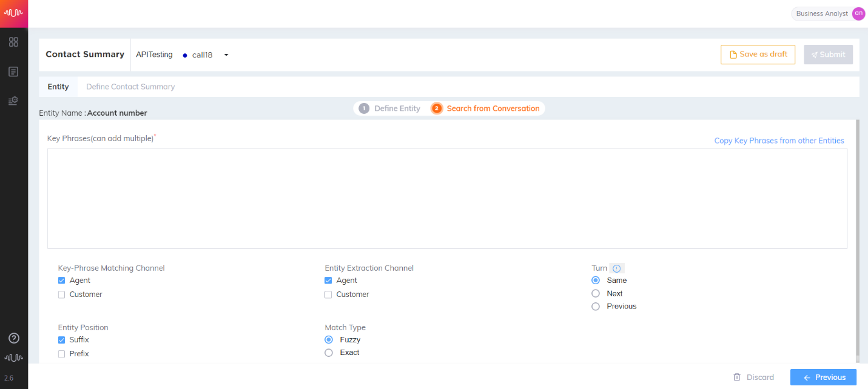Screen dimensions: 868x389
Task: Click the user avatar icon
Action: pyautogui.click(x=858, y=13)
